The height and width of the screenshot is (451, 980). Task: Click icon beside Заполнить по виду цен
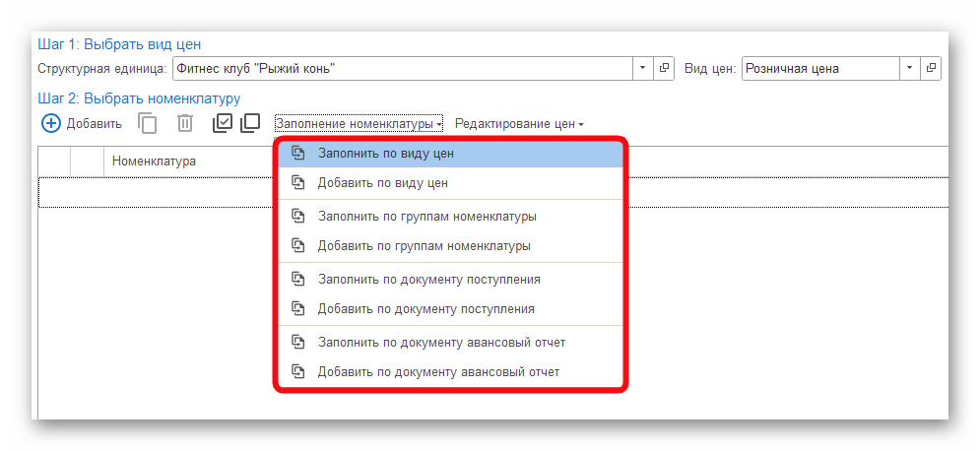297,154
